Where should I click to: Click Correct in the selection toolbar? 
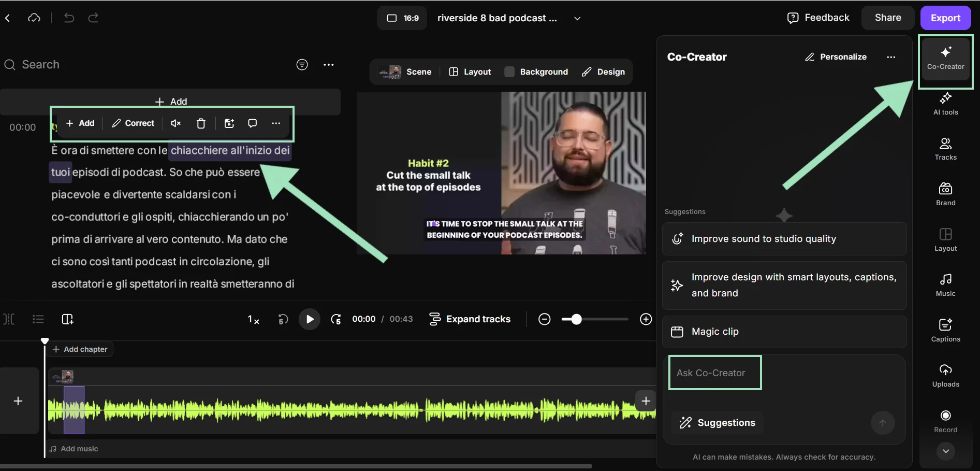point(133,123)
